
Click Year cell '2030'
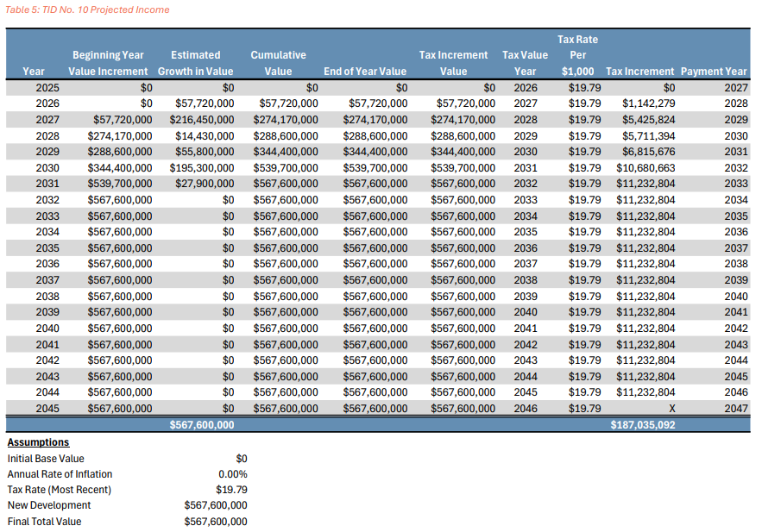point(47,168)
